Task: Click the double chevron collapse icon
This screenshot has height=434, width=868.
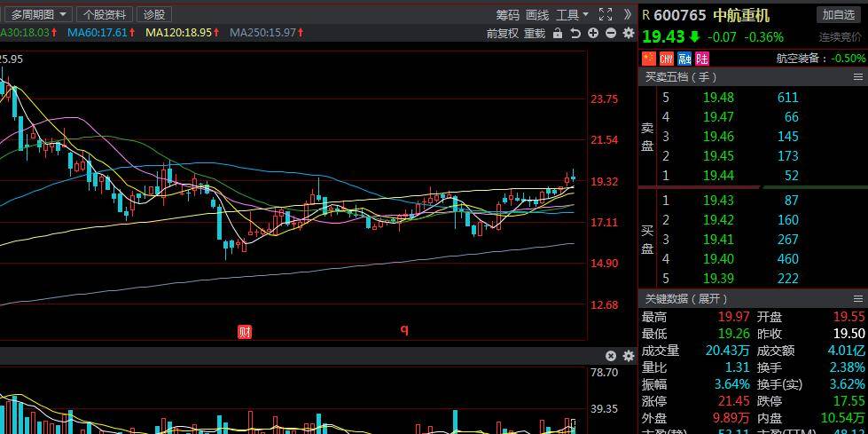Action: click(x=628, y=14)
